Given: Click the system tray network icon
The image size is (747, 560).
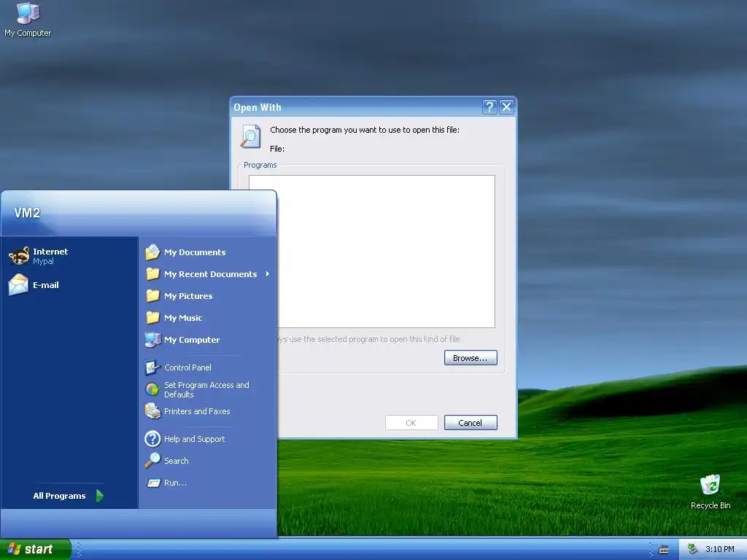Looking at the screenshot, I should [x=693, y=549].
